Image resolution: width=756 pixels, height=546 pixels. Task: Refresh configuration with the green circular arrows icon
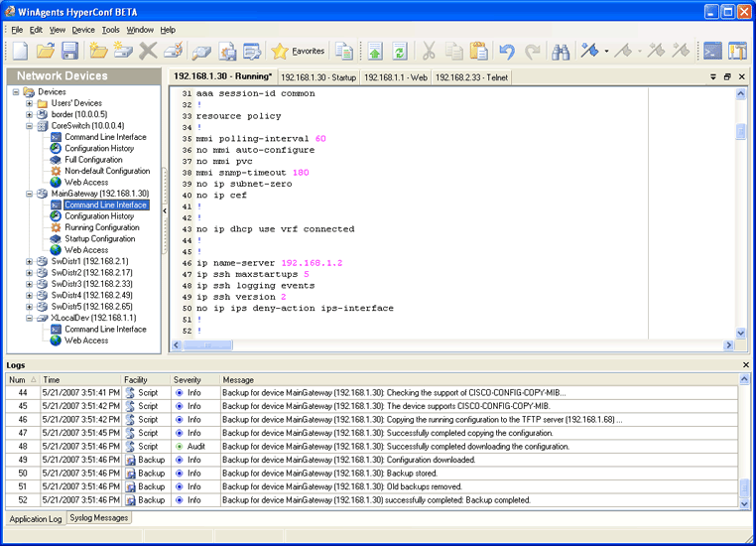pos(400,51)
